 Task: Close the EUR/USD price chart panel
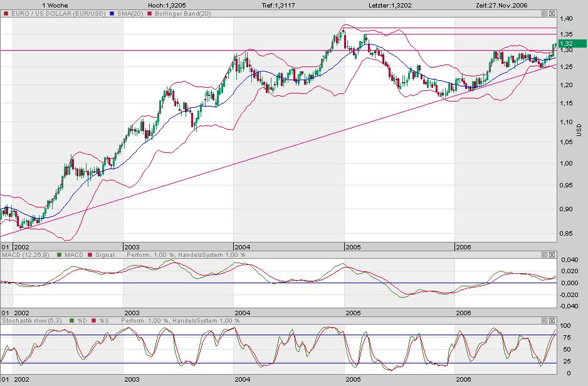pos(552,13)
